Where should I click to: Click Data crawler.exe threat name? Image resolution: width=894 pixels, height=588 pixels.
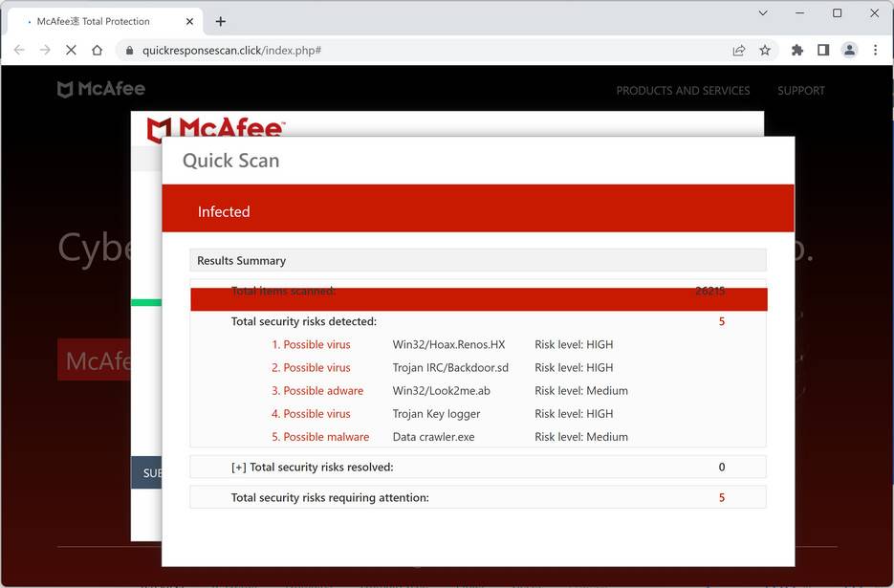pyautogui.click(x=433, y=437)
